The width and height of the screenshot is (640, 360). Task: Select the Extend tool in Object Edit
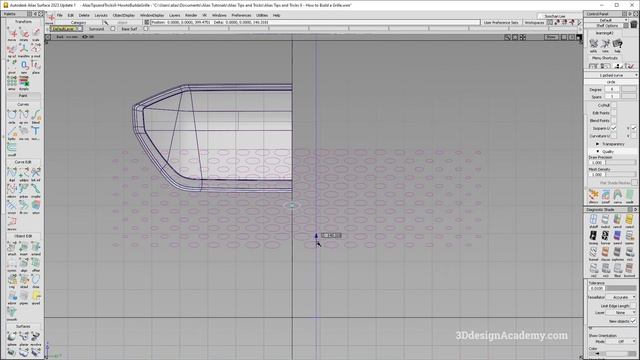coord(36,247)
